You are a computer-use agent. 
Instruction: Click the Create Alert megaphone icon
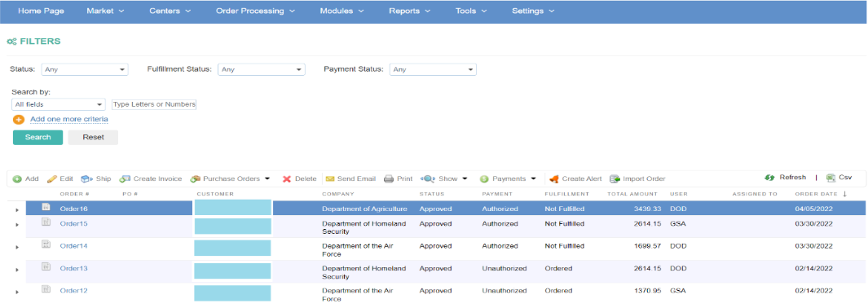pyautogui.click(x=554, y=178)
